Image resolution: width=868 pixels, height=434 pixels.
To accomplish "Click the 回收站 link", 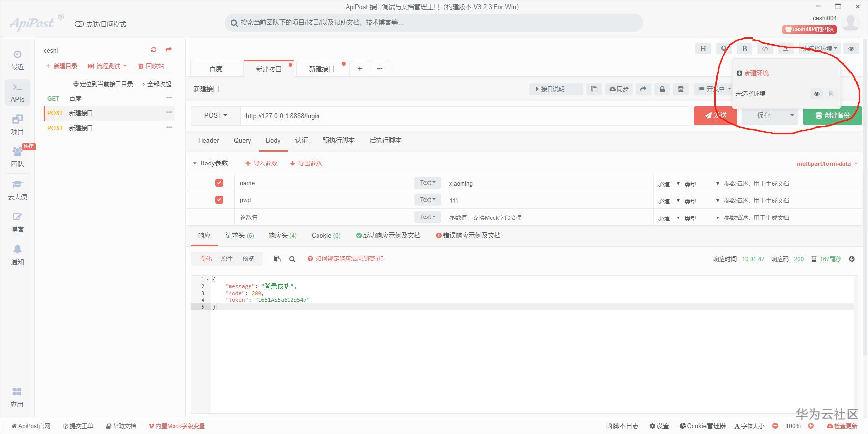I will tap(151, 66).
